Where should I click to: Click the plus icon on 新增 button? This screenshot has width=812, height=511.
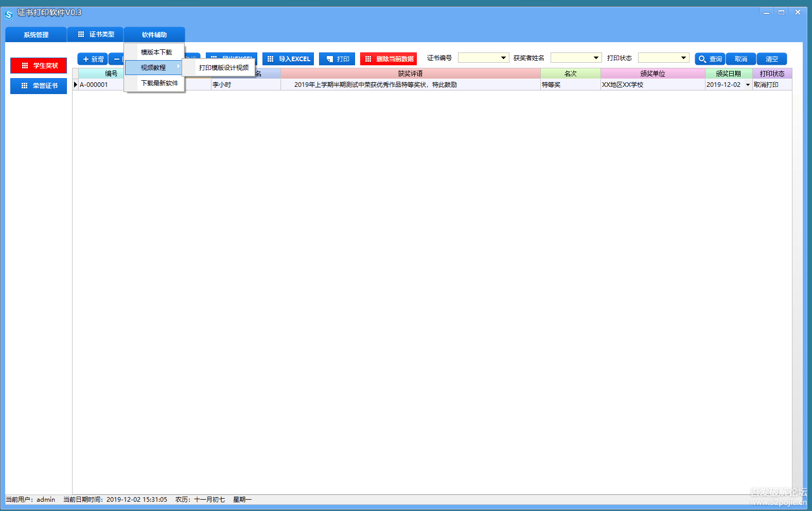click(86, 59)
